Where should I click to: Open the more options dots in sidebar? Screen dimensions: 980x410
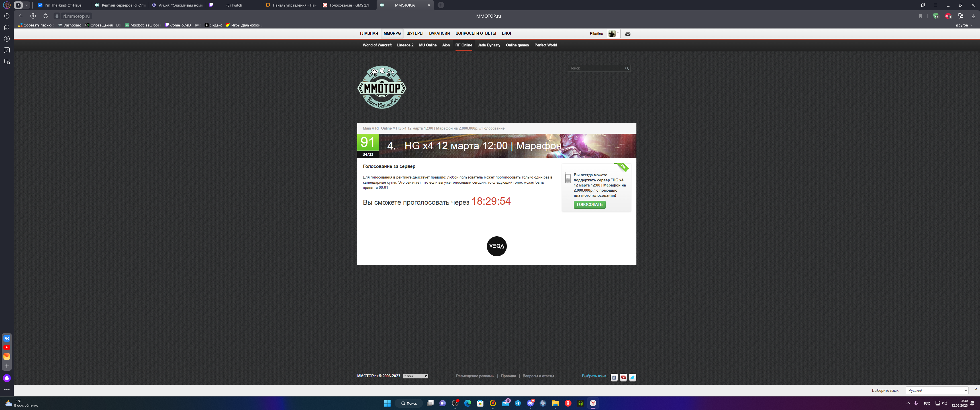click(7, 389)
